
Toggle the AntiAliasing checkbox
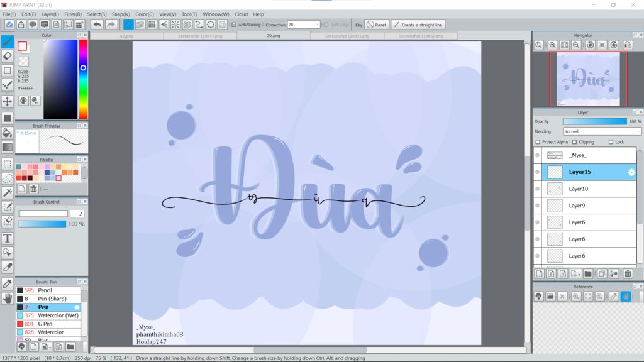[x=234, y=25]
